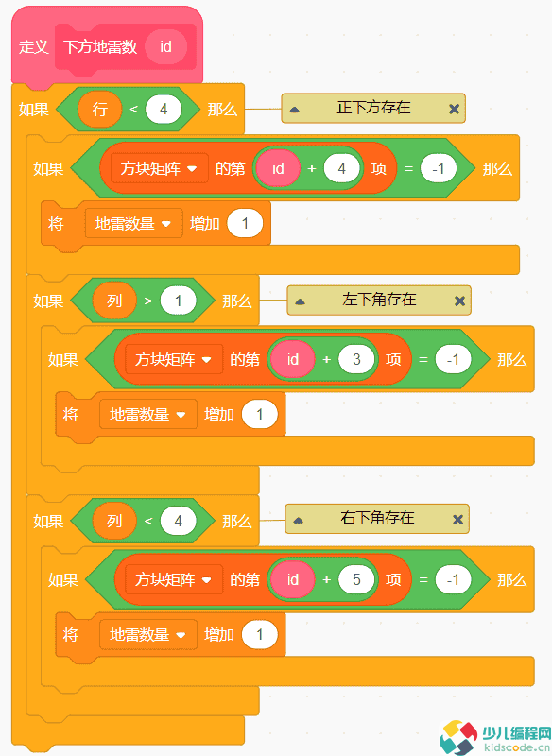Click the id parameter in the define hat
552x756 pixels.
[x=166, y=46]
